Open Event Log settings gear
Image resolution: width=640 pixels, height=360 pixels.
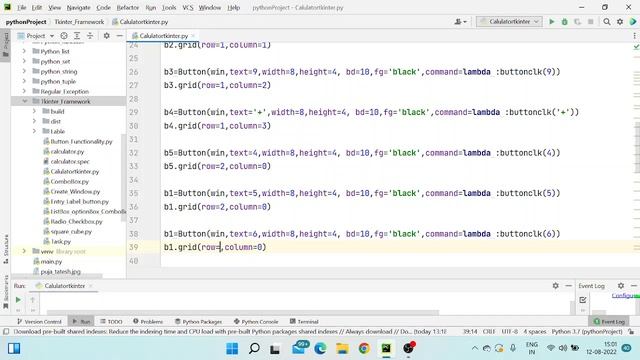(621, 286)
